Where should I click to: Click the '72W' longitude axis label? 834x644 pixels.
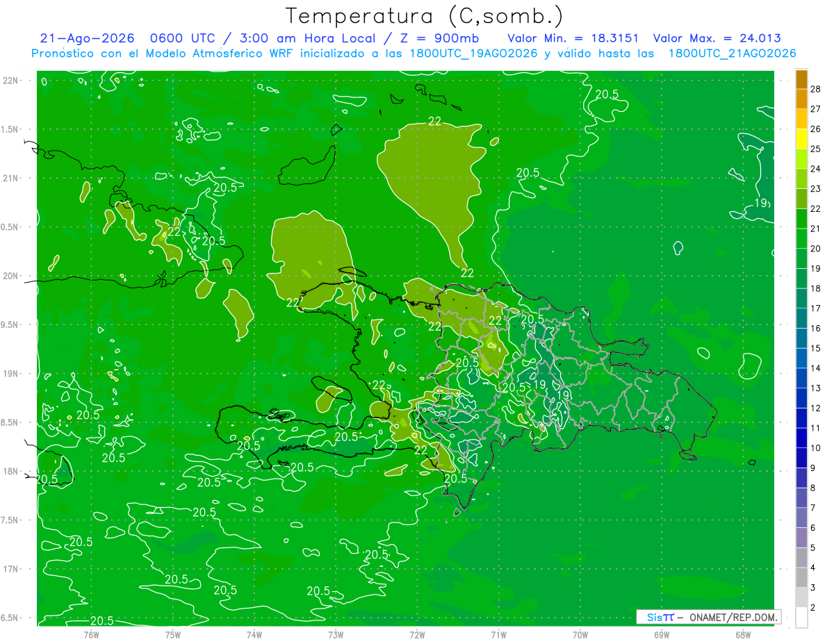click(x=417, y=634)
